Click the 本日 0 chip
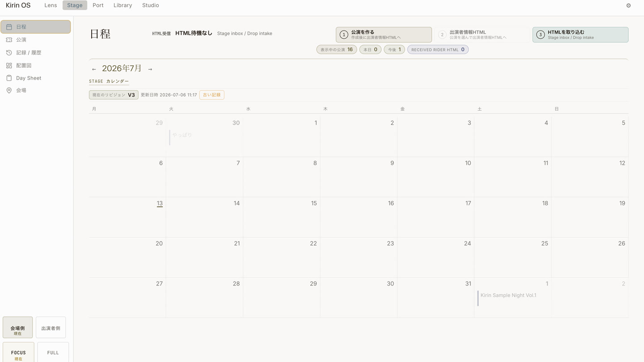Viewport: 644px width, 362px height. [370, 50]
